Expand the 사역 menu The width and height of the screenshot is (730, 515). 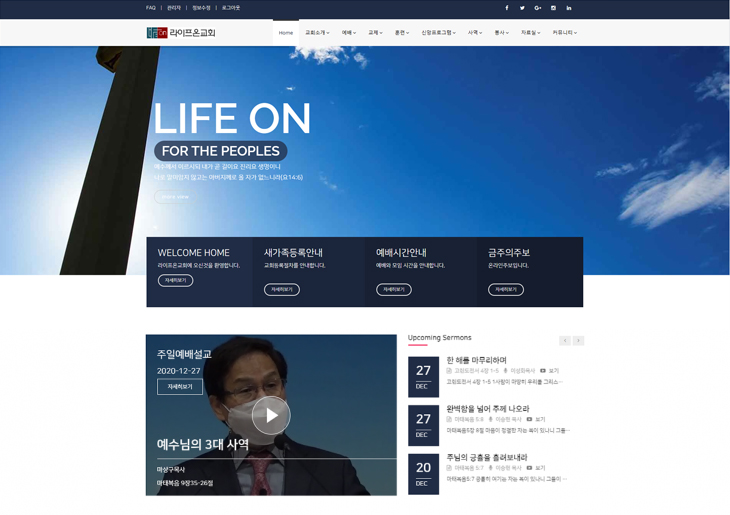point(475,33)
